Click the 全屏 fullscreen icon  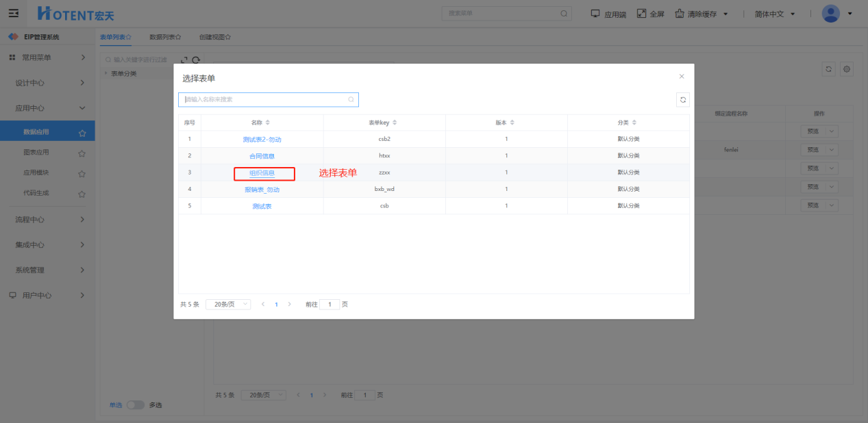point(642,14)
